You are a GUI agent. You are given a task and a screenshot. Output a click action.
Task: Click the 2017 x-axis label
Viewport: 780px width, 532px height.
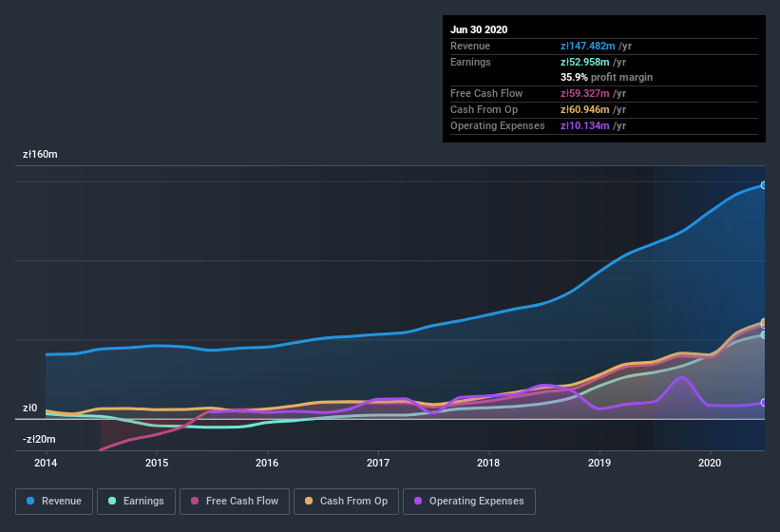378,463
